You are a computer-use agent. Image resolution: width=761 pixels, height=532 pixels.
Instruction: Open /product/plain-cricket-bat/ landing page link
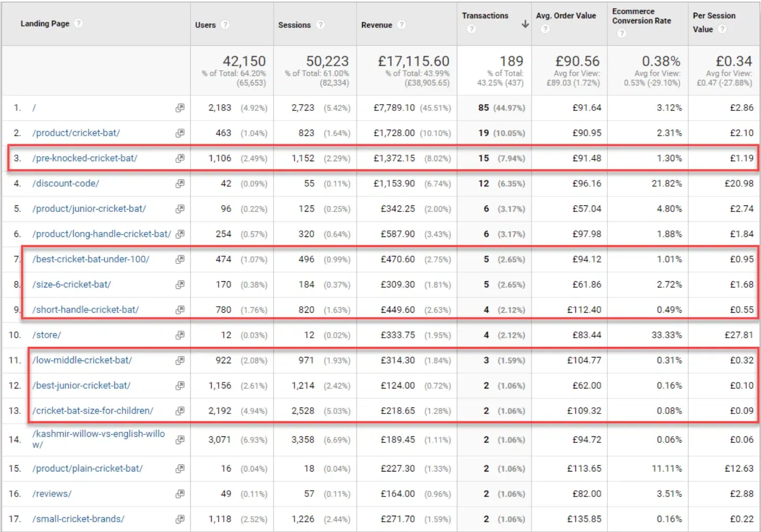[87, 468]
